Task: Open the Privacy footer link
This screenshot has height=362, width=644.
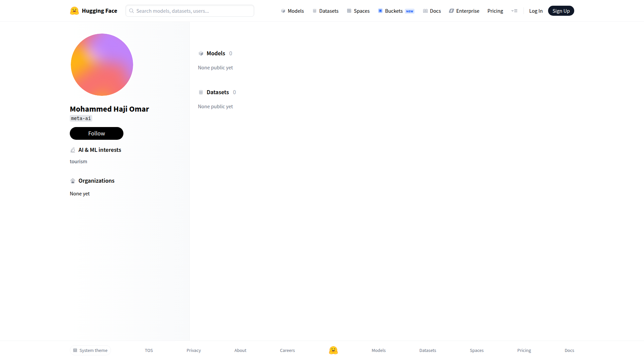Action: (194, 350)
